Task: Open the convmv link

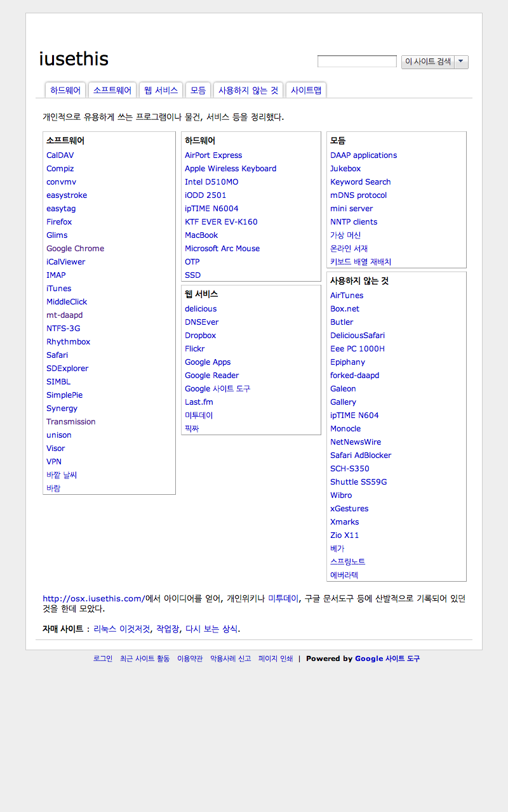Action: (61, 182)
